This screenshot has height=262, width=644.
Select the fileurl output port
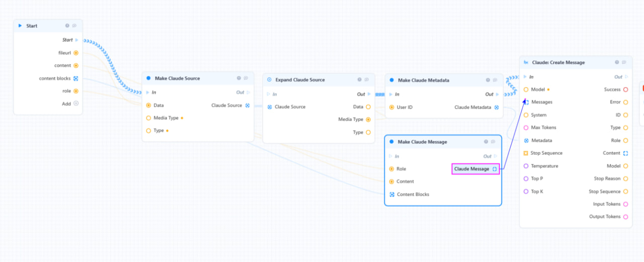point(76,53)
